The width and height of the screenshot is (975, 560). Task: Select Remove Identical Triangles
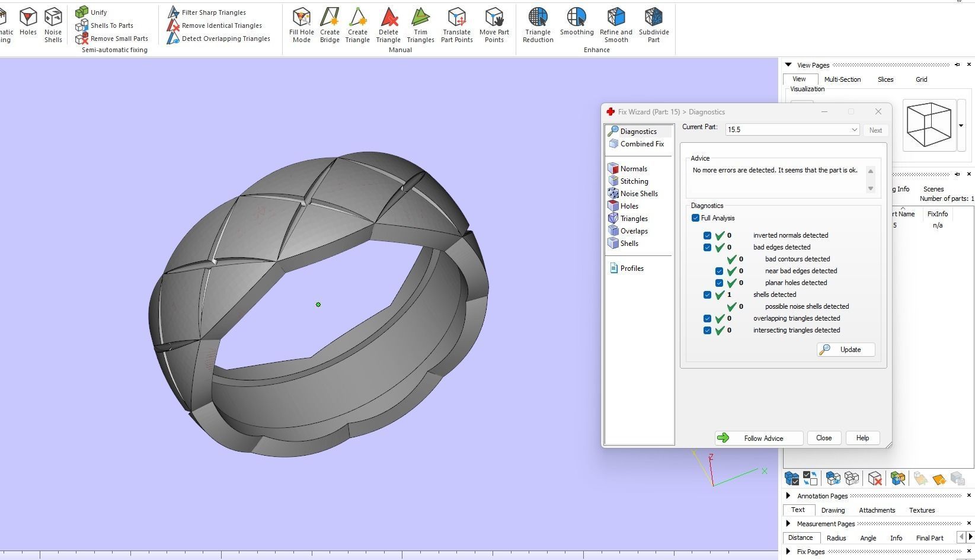pyautogui.click(x=215, y=25)
